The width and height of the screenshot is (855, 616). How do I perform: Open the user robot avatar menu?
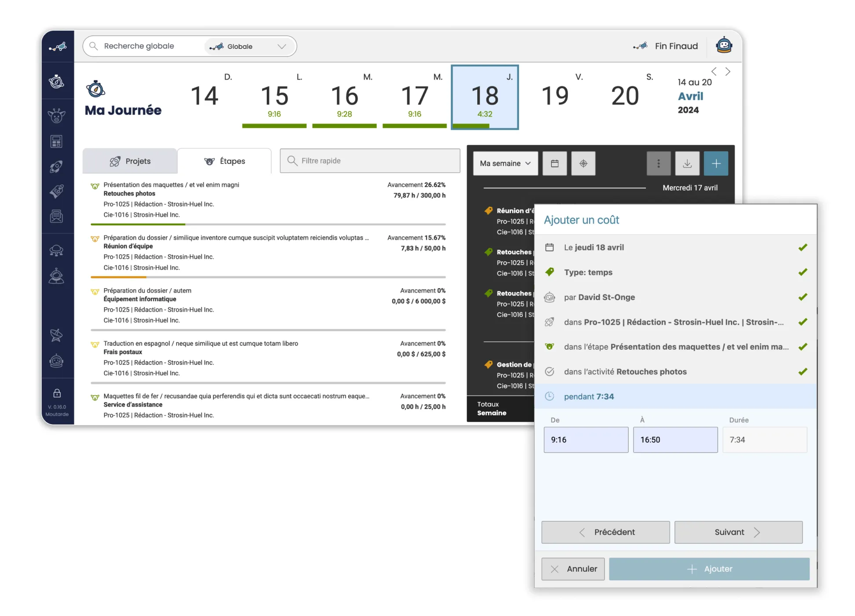(724, 45)
